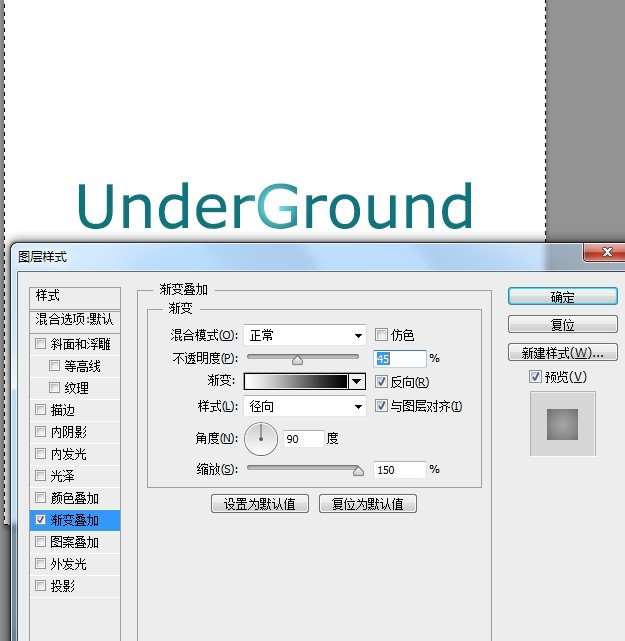Toggle 与图层对齐 checkbox

pyautogui.click(x=381, y=406)
